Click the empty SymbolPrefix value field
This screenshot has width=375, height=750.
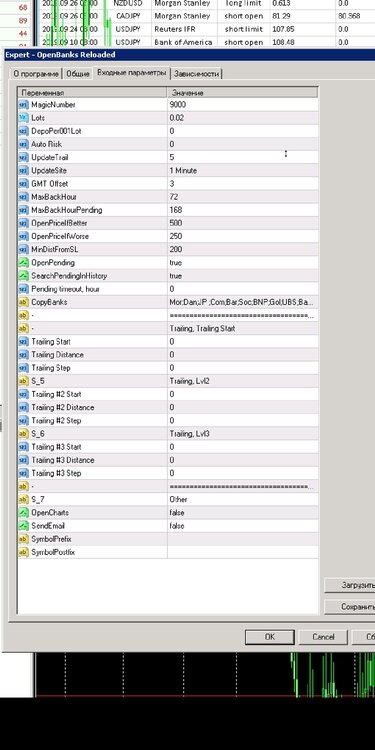coord(243,539)
